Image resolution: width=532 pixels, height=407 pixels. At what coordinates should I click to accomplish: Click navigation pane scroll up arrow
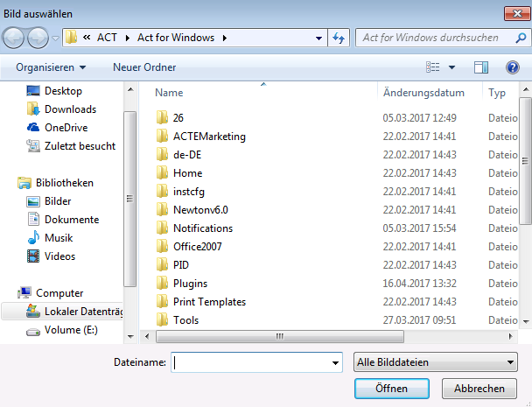(x=130, y=90)
